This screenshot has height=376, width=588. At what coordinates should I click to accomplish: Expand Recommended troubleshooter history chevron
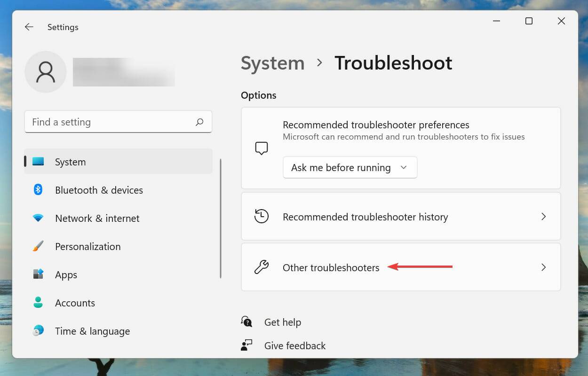[543, 217]
